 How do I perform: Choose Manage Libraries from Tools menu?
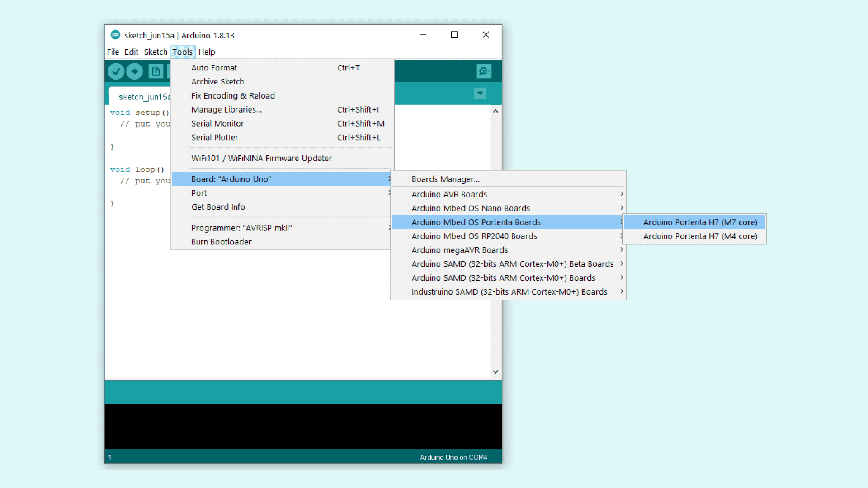pyautogui.click(x=226, y=110)
